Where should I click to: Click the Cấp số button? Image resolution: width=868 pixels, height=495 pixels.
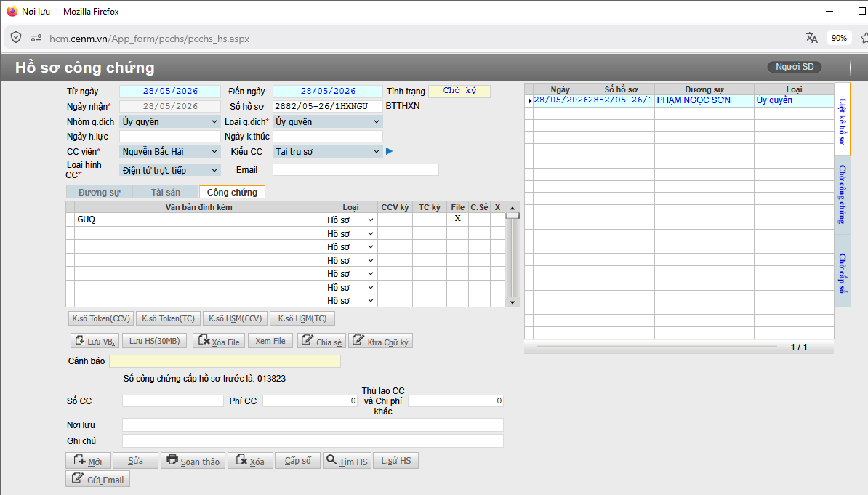coord(298,461)
